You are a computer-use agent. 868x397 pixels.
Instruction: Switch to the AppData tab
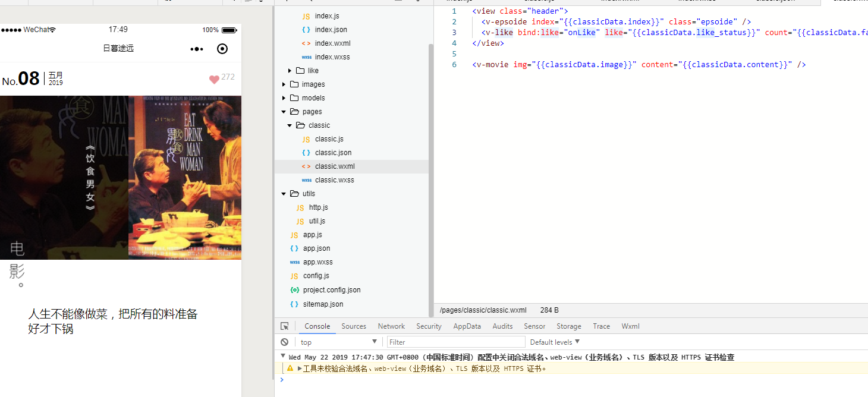click(x=467, y=326)
